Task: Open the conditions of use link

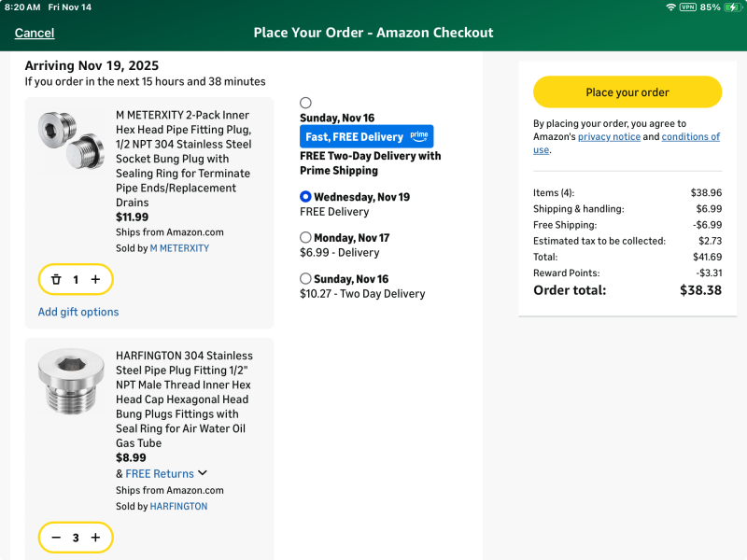Action: point(690,137)
